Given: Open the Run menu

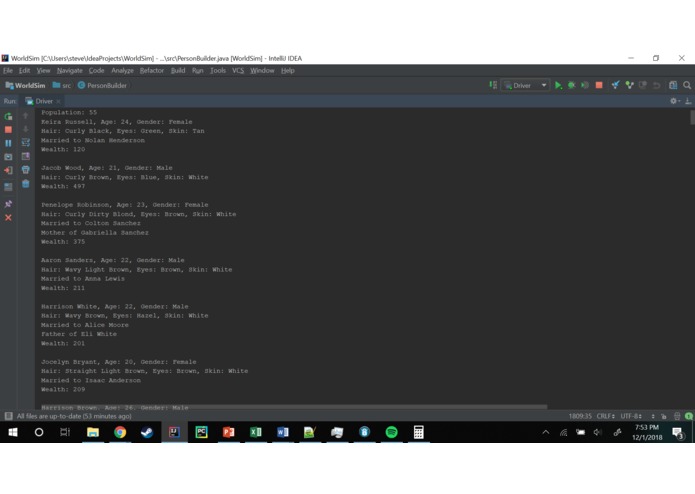Looking at the screenshot, I should tap(198, 70).
